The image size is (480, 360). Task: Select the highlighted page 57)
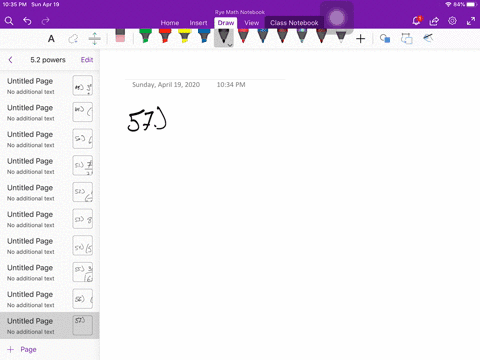50,326
